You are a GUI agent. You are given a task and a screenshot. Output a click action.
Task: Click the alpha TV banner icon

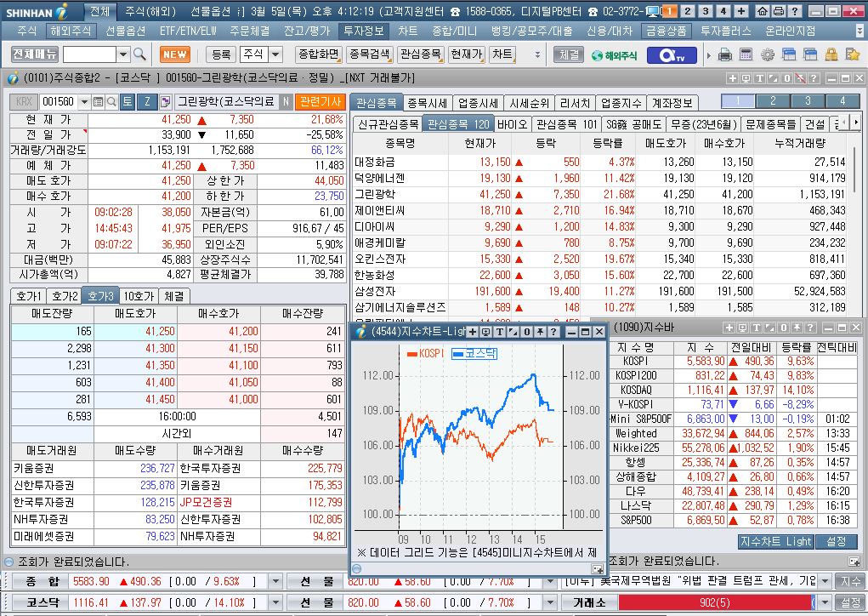[672, 54]
